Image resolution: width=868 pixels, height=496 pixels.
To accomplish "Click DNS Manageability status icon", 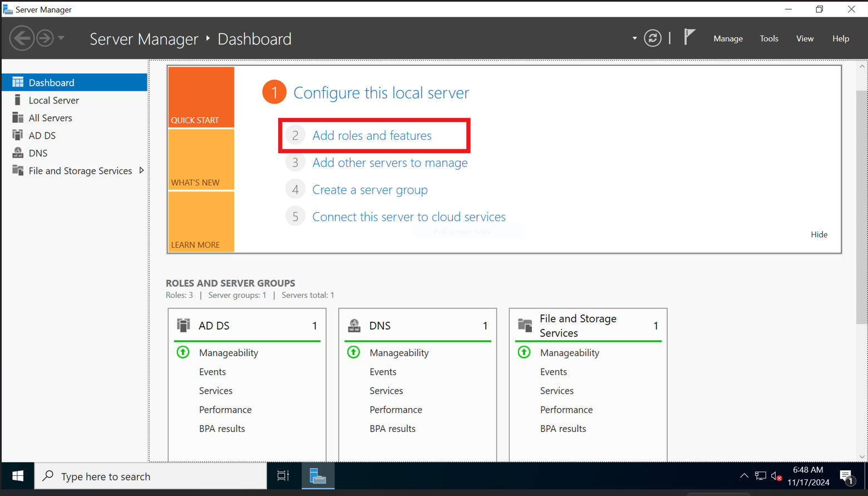I will pyautogui.click(x=353, y=352).
